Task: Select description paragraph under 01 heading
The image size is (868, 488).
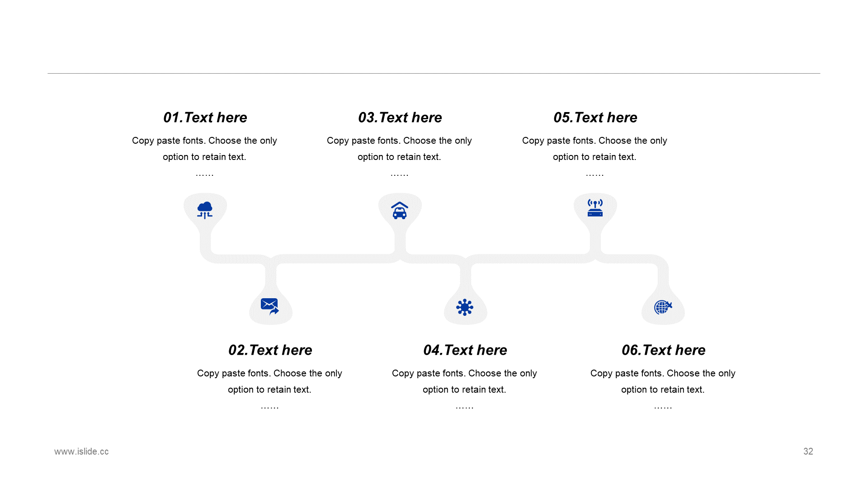Action: pyautogui.click(x=204, y=149)
